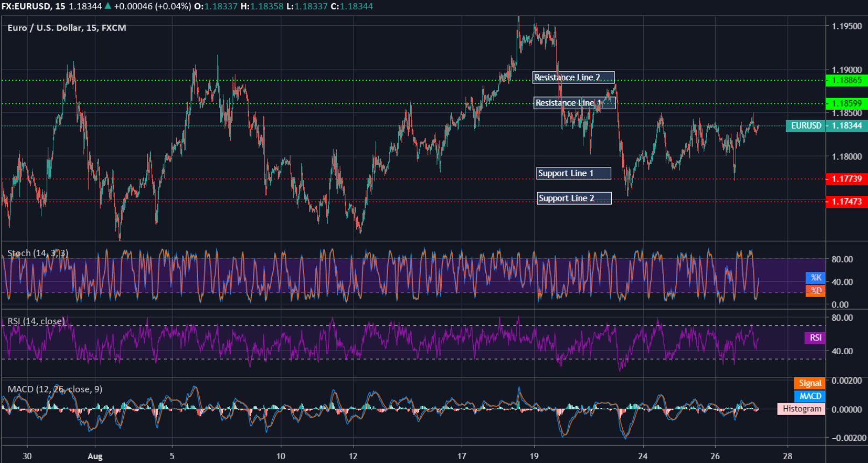Click the 19 date on time axis
Image resolution: width=868 pixels, height=463 pixels.
pyautogui.click(x=534, y=457)
